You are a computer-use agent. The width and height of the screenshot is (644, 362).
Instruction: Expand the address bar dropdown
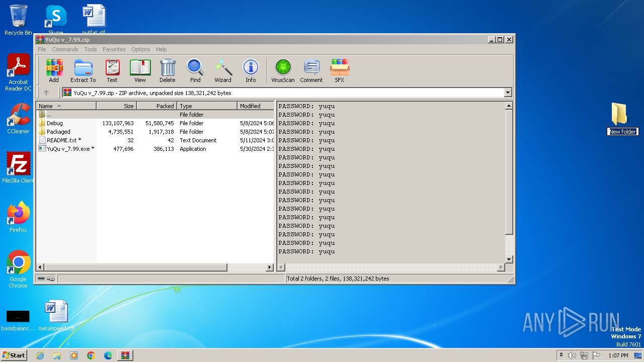click(508, 93)
